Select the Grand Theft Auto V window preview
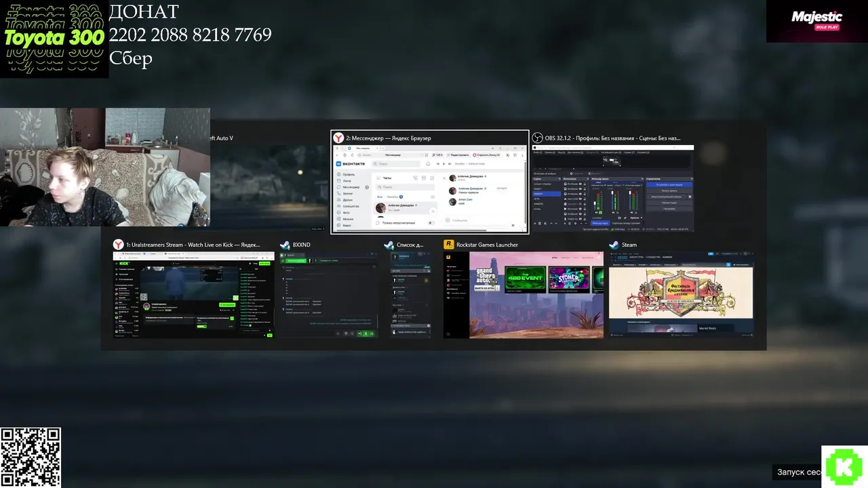Screen dimensions: 868x488 point(269,188)
